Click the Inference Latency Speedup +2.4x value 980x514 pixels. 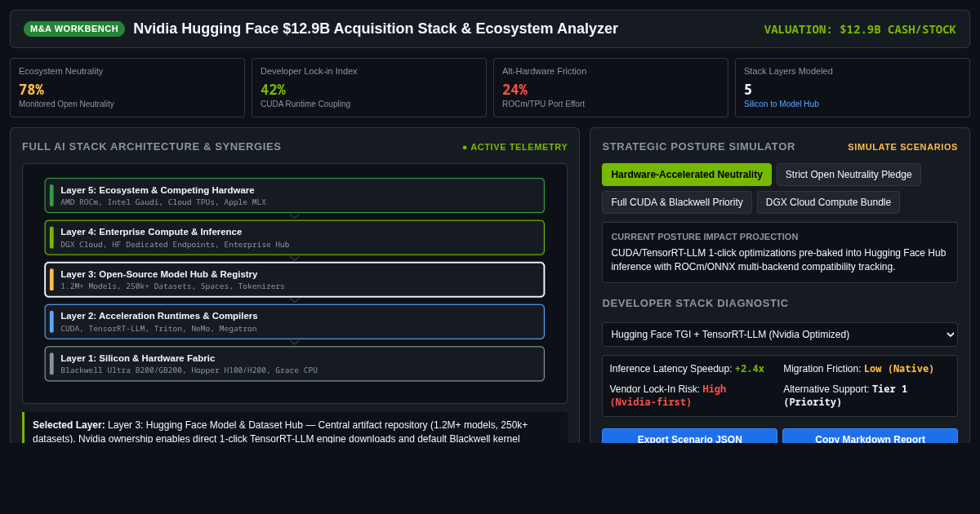click(x=750, y=369)
